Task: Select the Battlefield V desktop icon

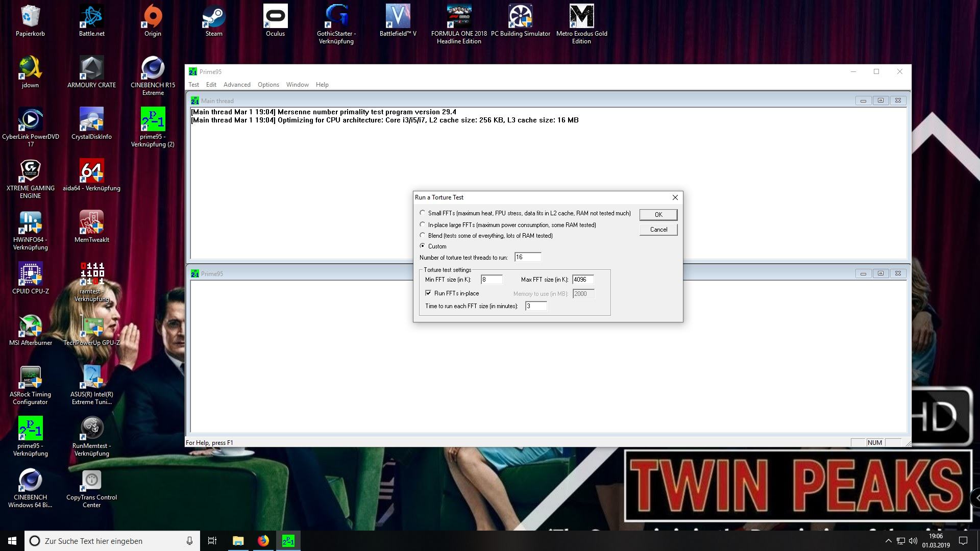Action: click(398, 21)
